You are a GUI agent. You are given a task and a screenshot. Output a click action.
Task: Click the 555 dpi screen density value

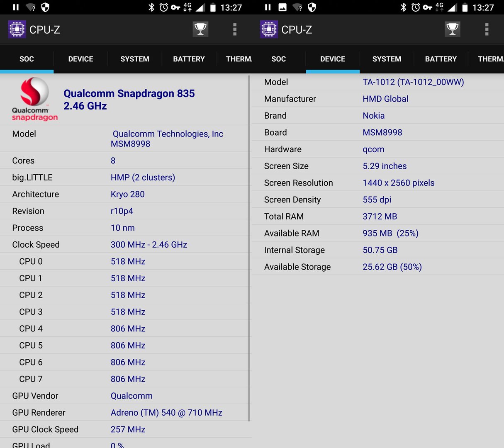pos(377,200)
